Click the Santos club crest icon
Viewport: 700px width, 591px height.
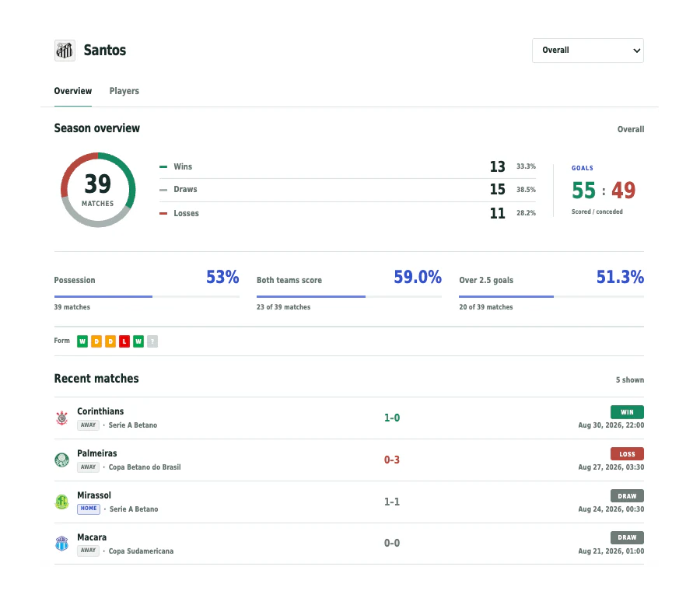(65, 51)
